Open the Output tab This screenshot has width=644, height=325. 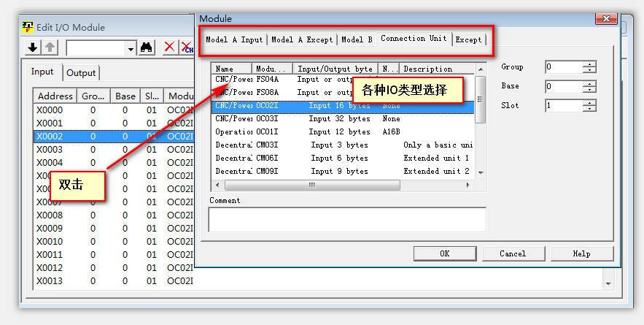(81, 73)
